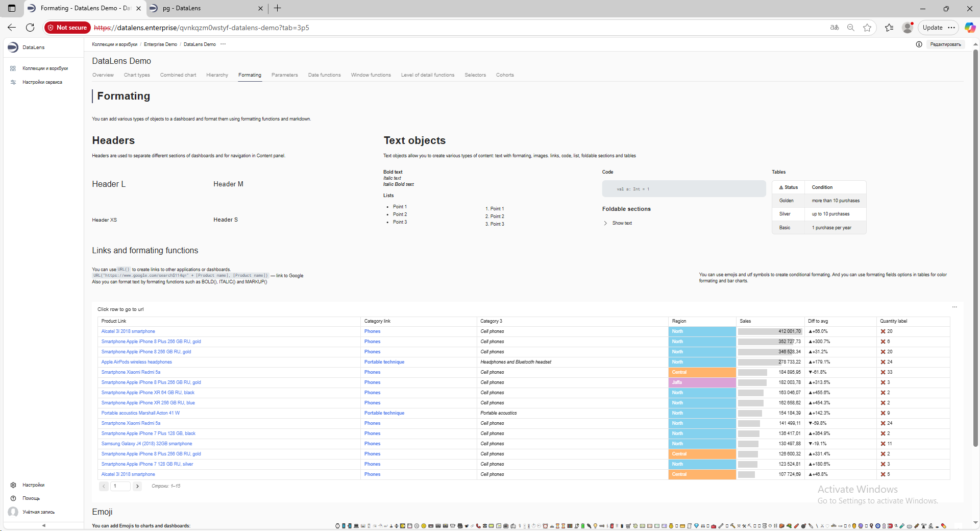Click the account avatar in sidebar
Screen dimensions: 980x531
coord(13,512)
